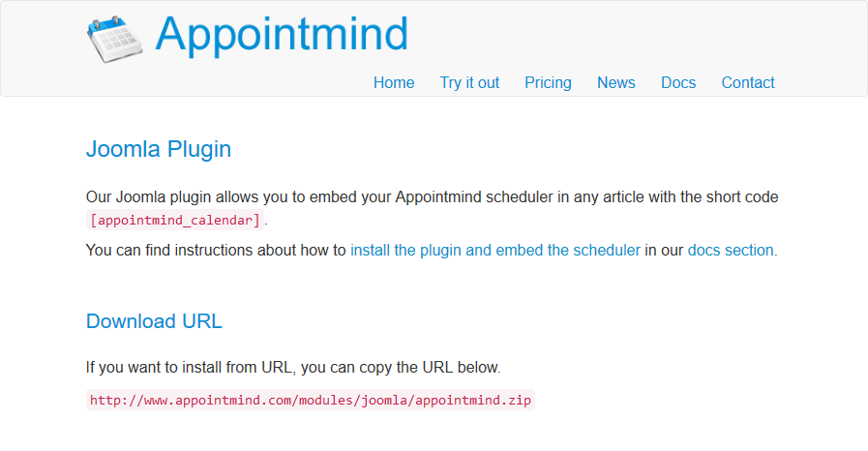Screen dimensions: 868x451
Task: Click the Download URL heading
Action: click(154, 321)
